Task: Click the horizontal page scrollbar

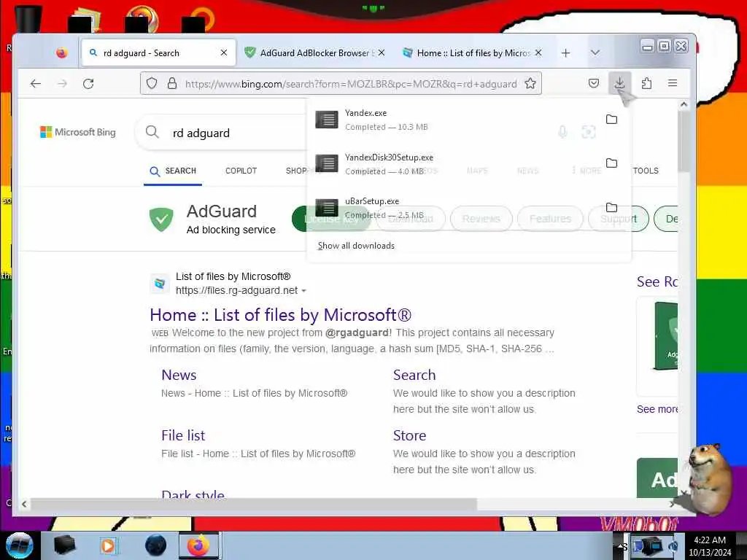Action: pos(254,504)
